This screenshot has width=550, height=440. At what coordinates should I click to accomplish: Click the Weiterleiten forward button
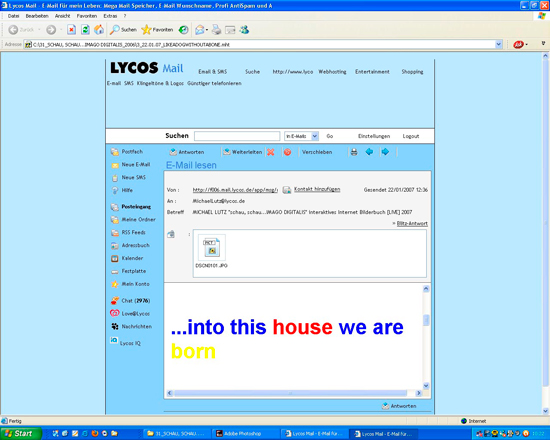(x=243, y=152)
